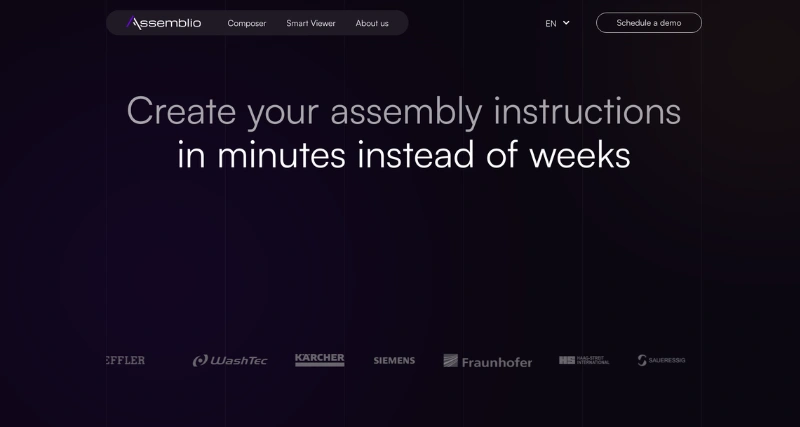Open the Composer menu item
The height and width of the screenshot is (427, 800).
click(x=247, y=23)
